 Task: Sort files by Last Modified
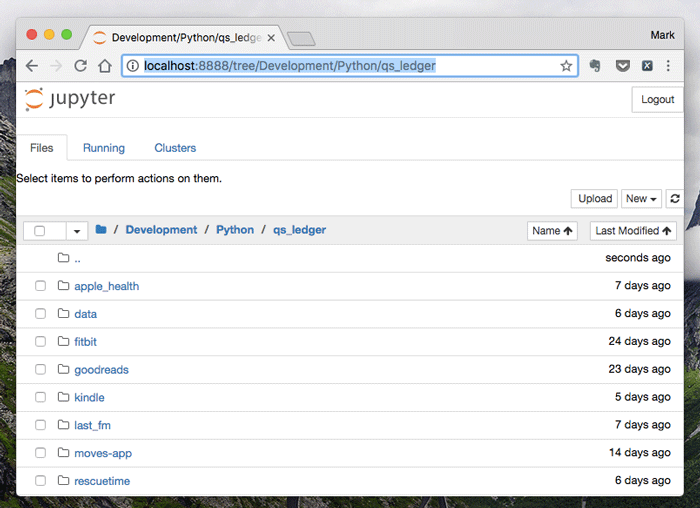tap(632, 231)
